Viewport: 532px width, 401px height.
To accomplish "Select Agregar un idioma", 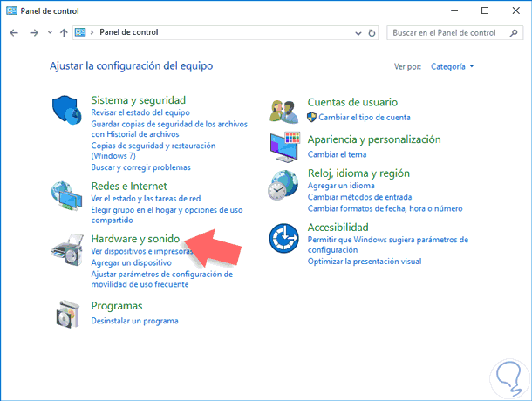I will click(x=341, y=186).
